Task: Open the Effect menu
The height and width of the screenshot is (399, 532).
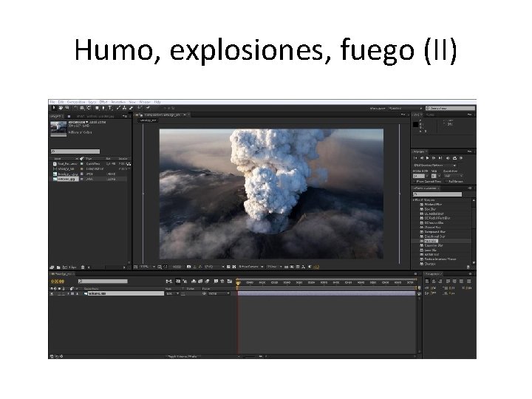Action: (103, 102)
